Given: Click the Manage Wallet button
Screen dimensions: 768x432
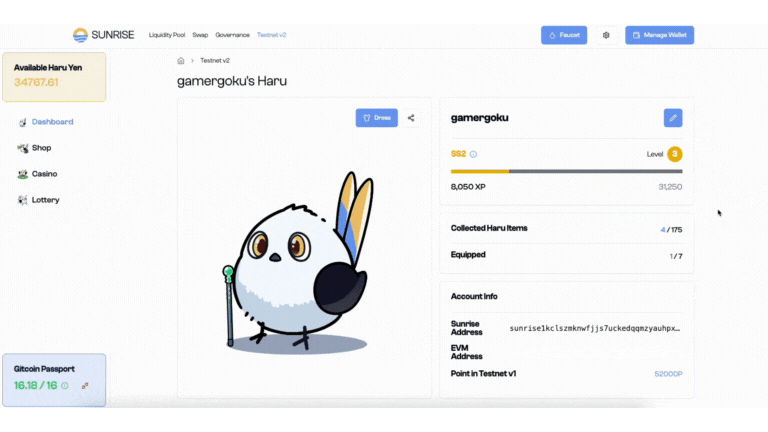Looking at the screenshot, I should pyautogui.click(x=659, y=35).
